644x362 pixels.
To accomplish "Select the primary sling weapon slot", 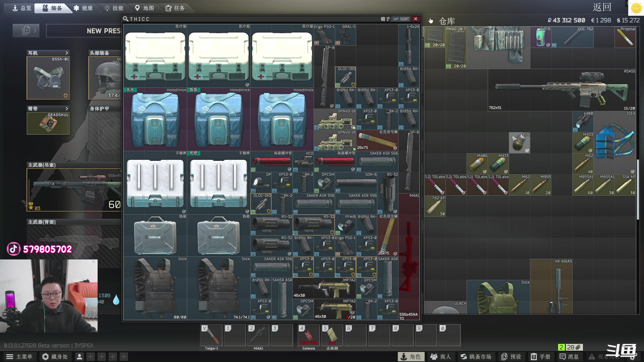I will pyautogui.click(x=74, y=190).
